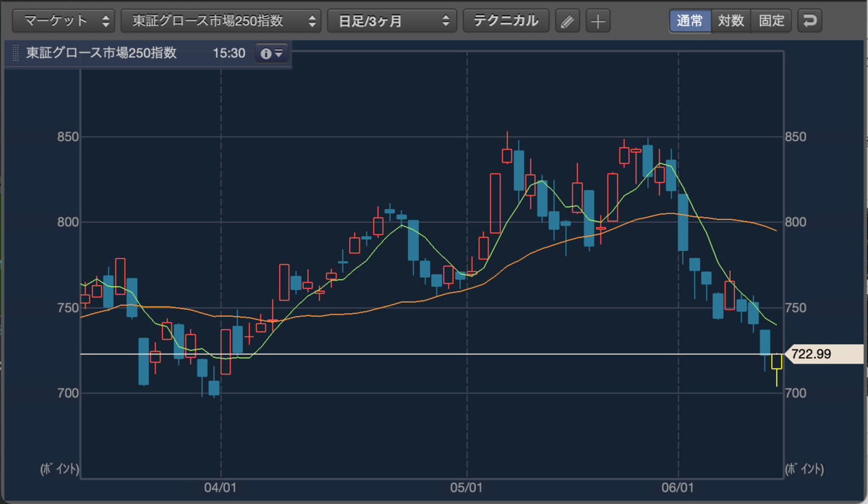Screen dimensions: 868x504
Task: Click the 06/01 date axis label
Action: 678,490
